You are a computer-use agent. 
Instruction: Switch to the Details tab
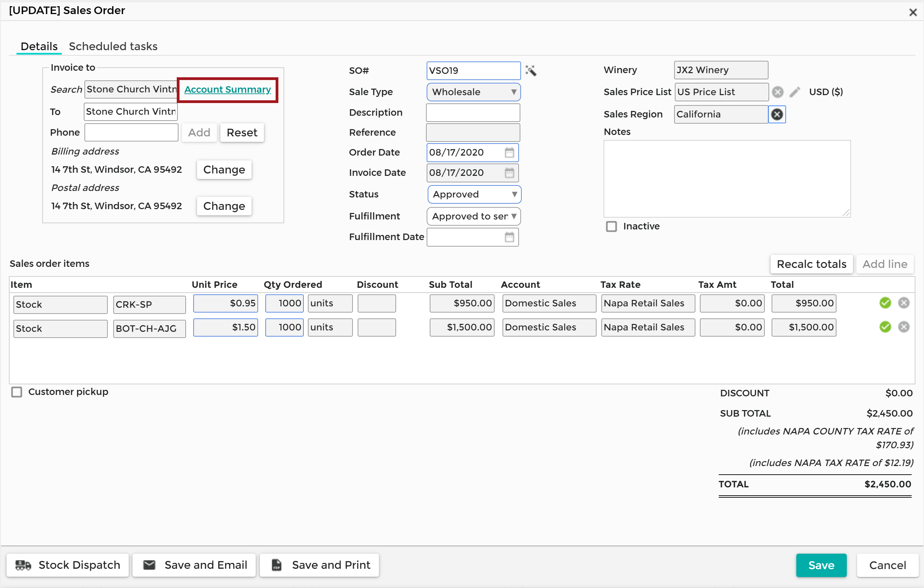pos(39,46)
